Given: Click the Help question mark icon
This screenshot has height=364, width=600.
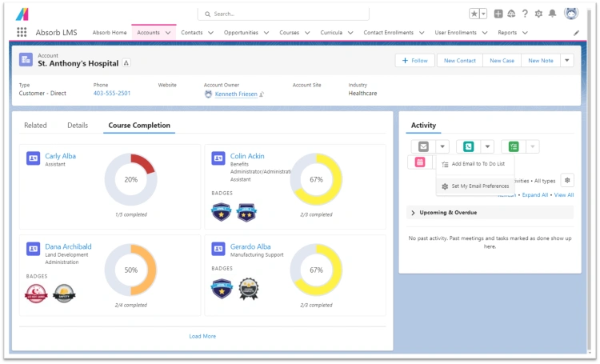Looking at the screenshot, I should 525,14.
